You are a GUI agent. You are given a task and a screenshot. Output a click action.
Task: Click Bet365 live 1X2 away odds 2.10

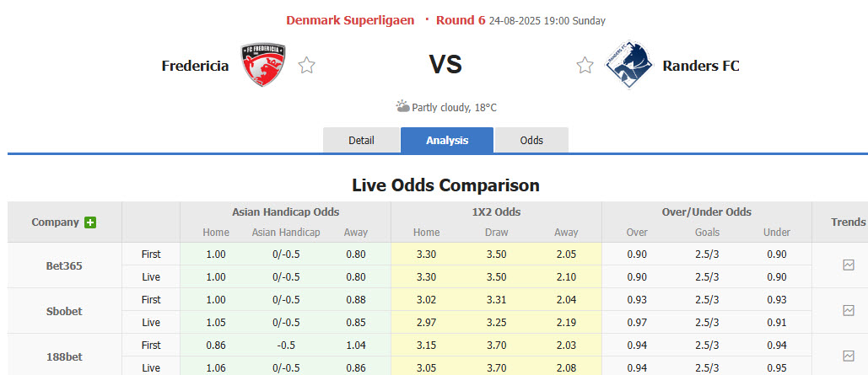point(566,276)
